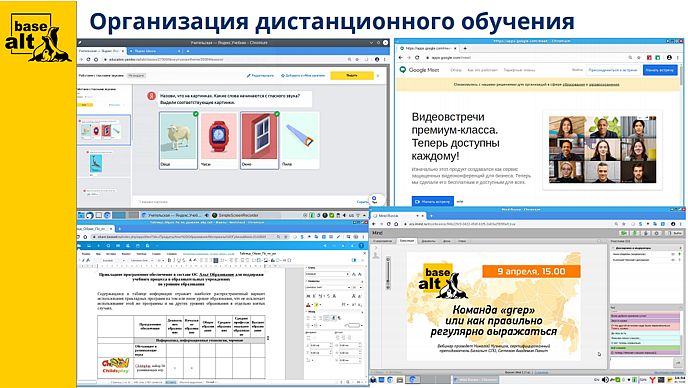Open new tab in Google Meet Chromium
This screenshot has height=388, width=688.
465,48
